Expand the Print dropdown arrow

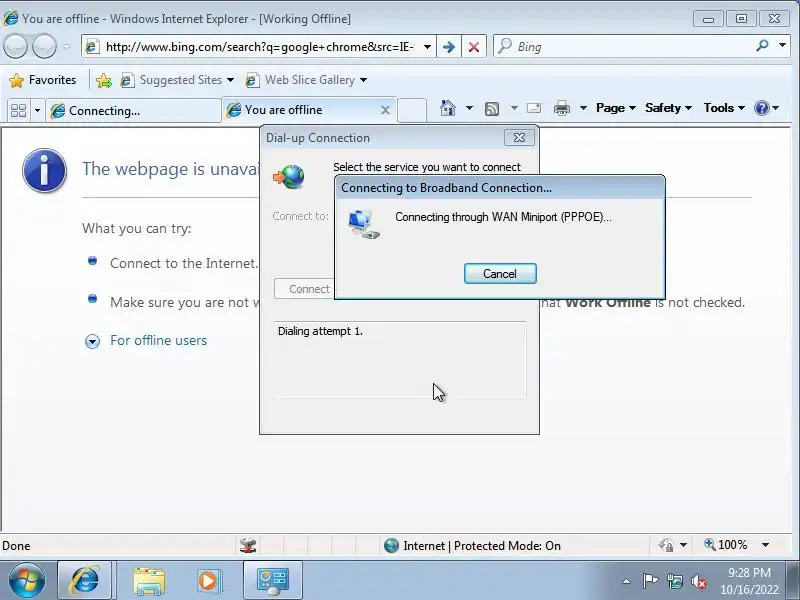(x=583, y=108)
